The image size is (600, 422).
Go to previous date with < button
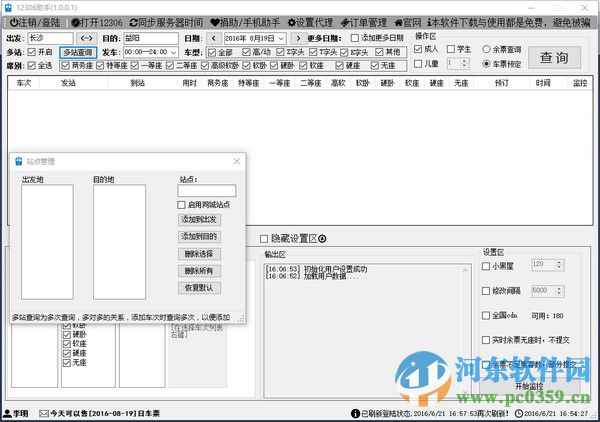[214, 38]
